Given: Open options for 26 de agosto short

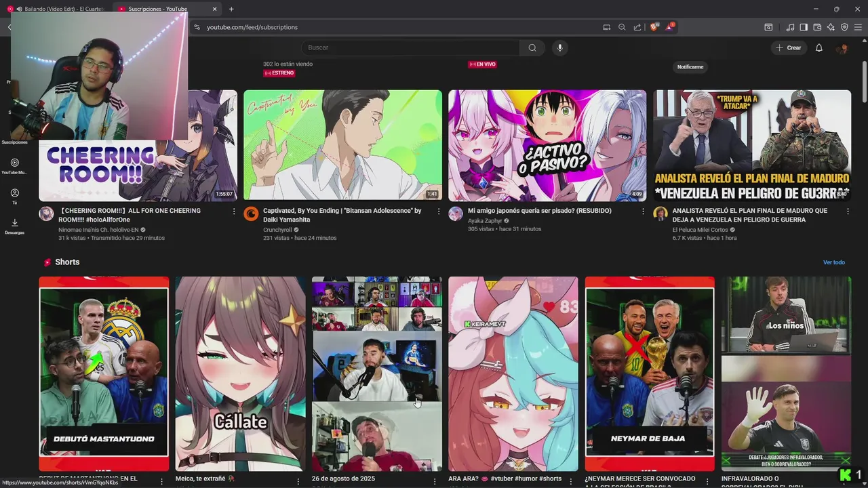Looking at the screenshot, I should tap(435, 481).
